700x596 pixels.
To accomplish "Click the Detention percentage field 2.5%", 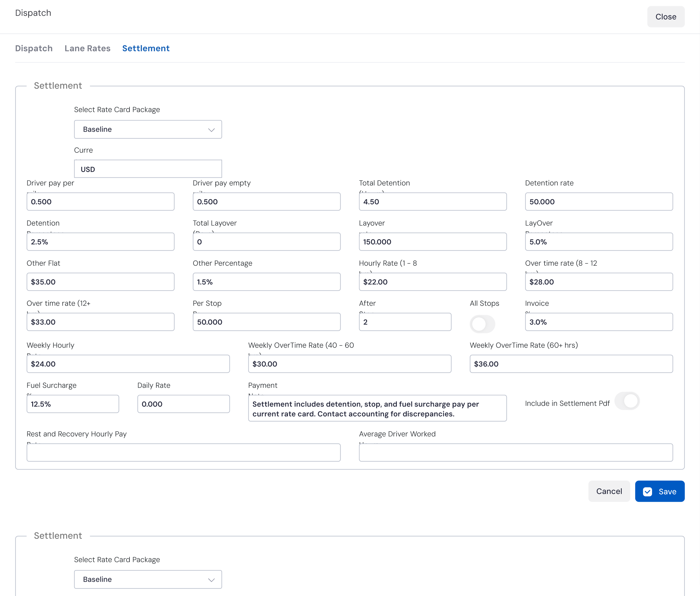I will click(x=100, y=242).
